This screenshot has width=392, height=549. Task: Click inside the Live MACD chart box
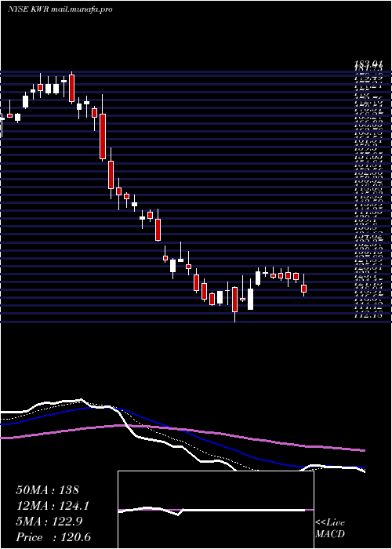click(216, 510)
